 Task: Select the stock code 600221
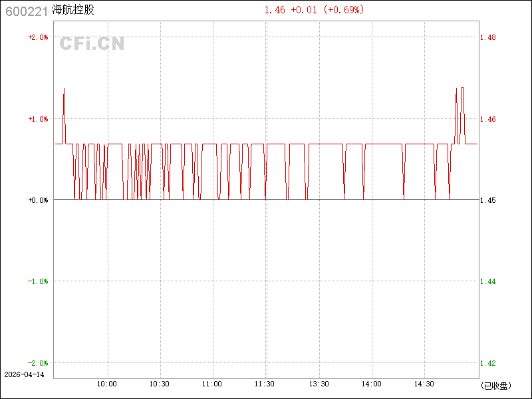coord(23,11)
